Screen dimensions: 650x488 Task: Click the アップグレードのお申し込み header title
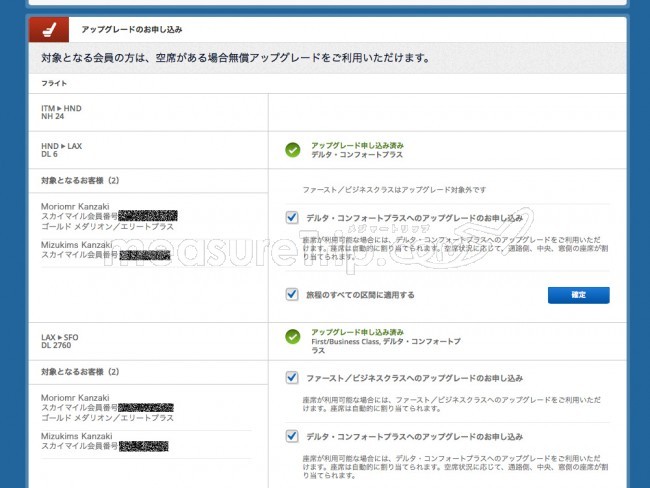132,29
